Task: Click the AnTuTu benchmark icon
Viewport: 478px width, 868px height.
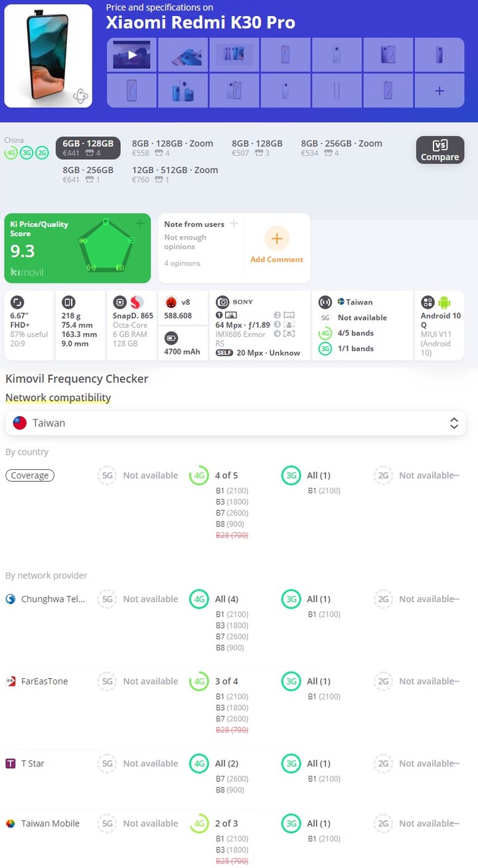Action: (x=171, y=303)
